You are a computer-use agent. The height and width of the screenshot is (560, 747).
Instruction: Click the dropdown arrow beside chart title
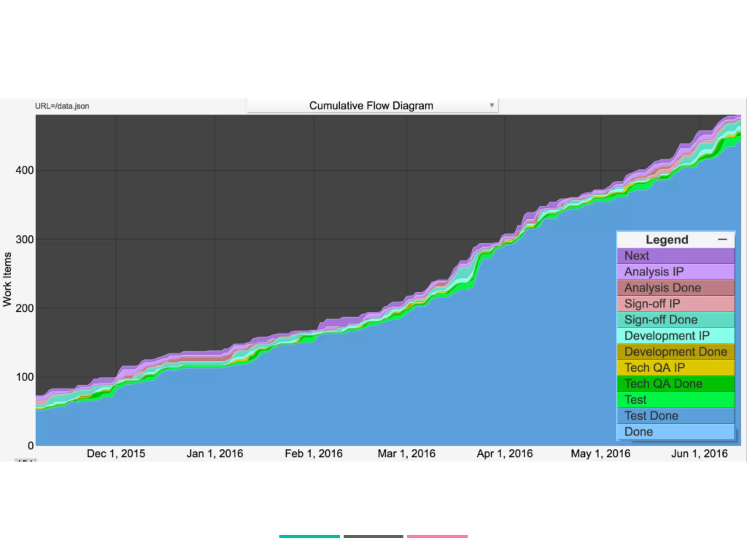[492, 105]
